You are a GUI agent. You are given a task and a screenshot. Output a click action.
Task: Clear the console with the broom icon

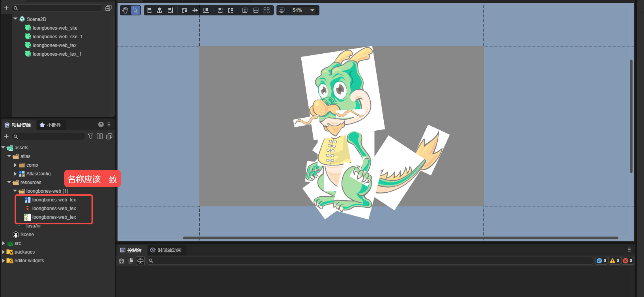[121, 261]
